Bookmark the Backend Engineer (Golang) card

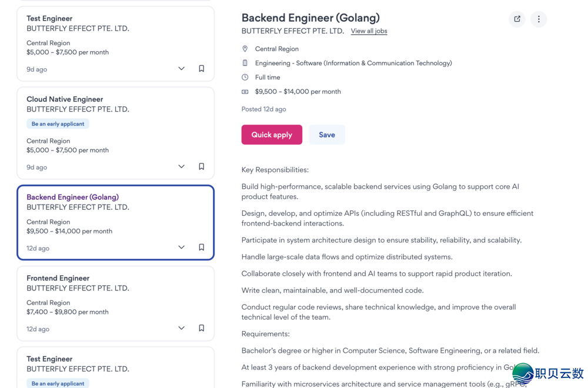(x=201, y=247)
